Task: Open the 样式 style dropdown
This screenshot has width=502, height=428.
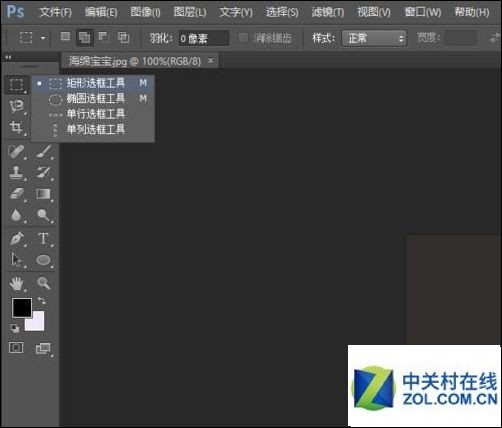Action: 374,38
